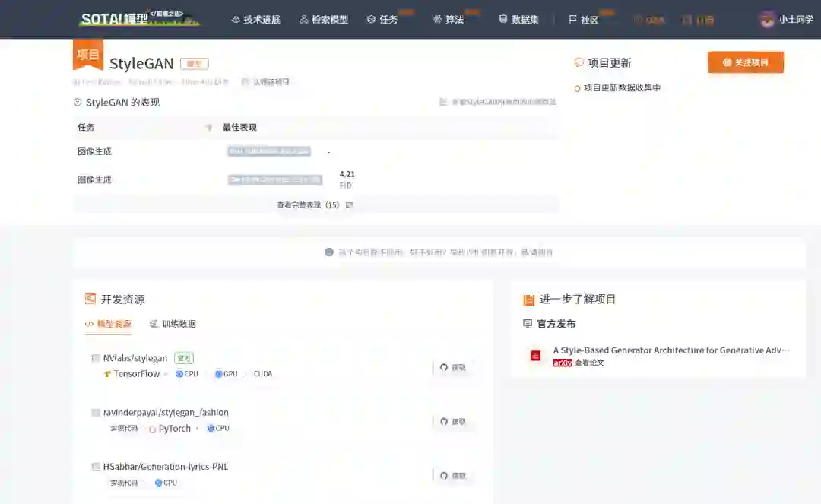This screenshot has width=821, height=504.
Task: Click the GPU tag under NVlabs/stylegan
Action: (x=227, y=374)
